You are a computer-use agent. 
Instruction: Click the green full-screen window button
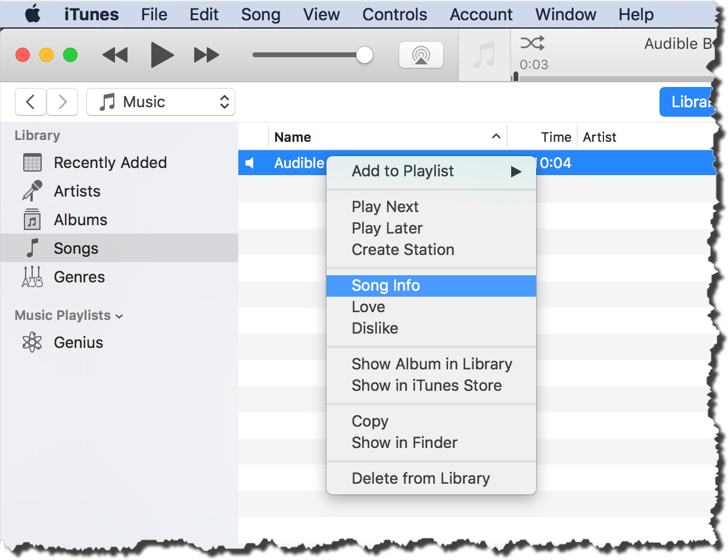[70, 55]
